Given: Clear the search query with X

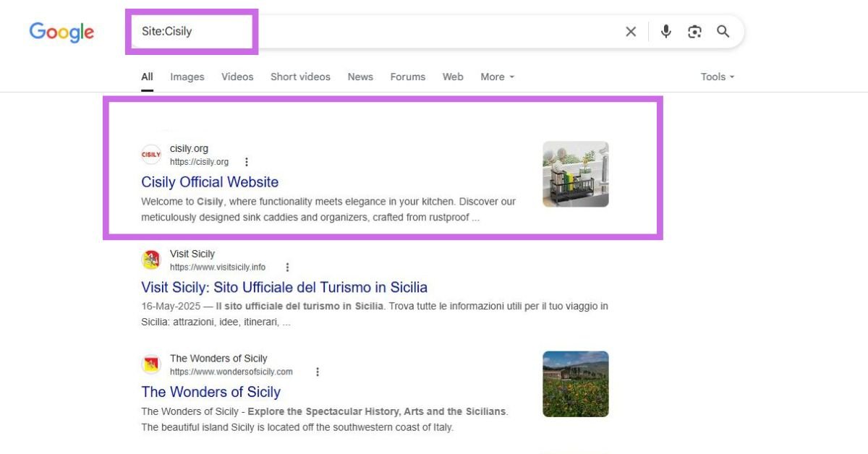Looking at the screenshot, I should [631, 32].
